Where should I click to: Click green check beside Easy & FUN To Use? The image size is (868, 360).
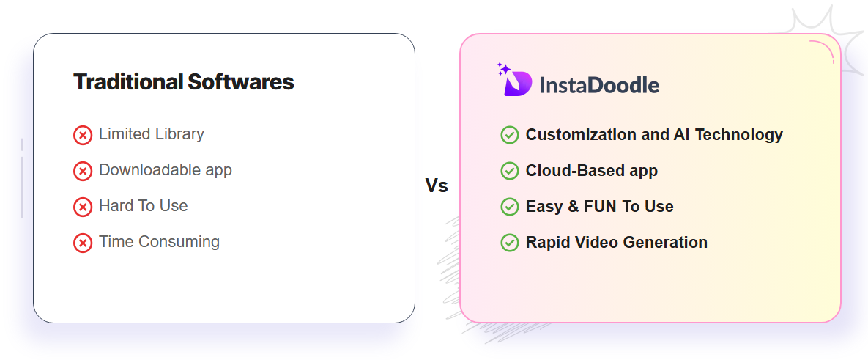tap(510, 207)
